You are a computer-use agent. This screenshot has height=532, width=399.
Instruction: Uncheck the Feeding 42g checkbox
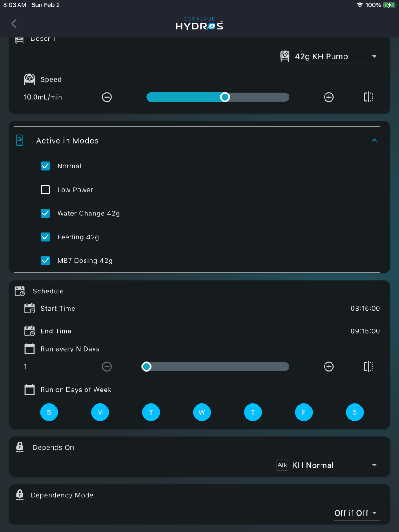tap(45, 237)
